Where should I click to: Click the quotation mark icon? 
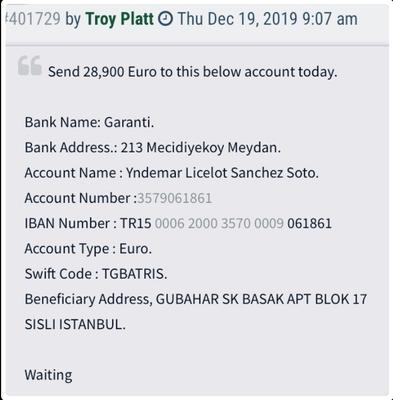30,65
